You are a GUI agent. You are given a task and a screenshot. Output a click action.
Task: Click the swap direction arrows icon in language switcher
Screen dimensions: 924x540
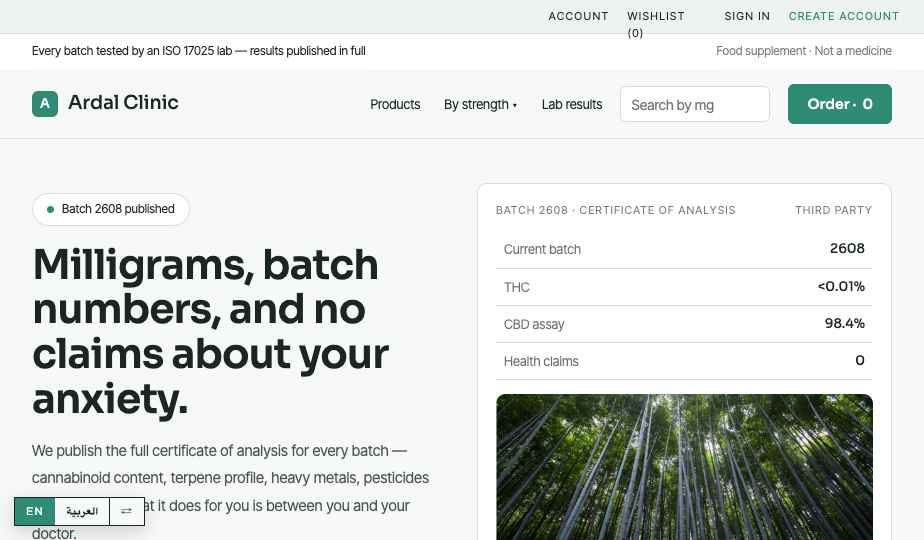point(127,511)
